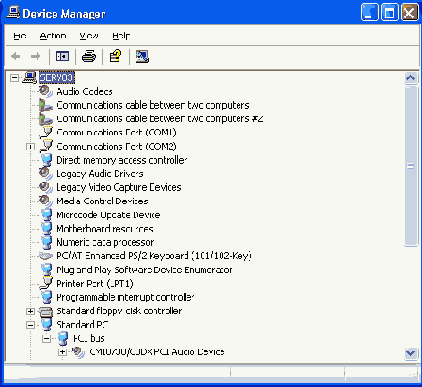Select Microcode Update Device label

click(x=108, y=215)
